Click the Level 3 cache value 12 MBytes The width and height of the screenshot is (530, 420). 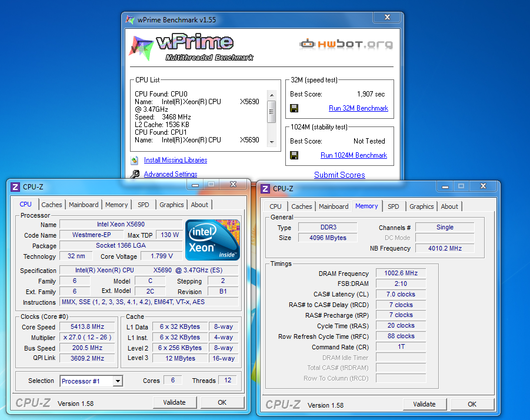click(180, 358)
